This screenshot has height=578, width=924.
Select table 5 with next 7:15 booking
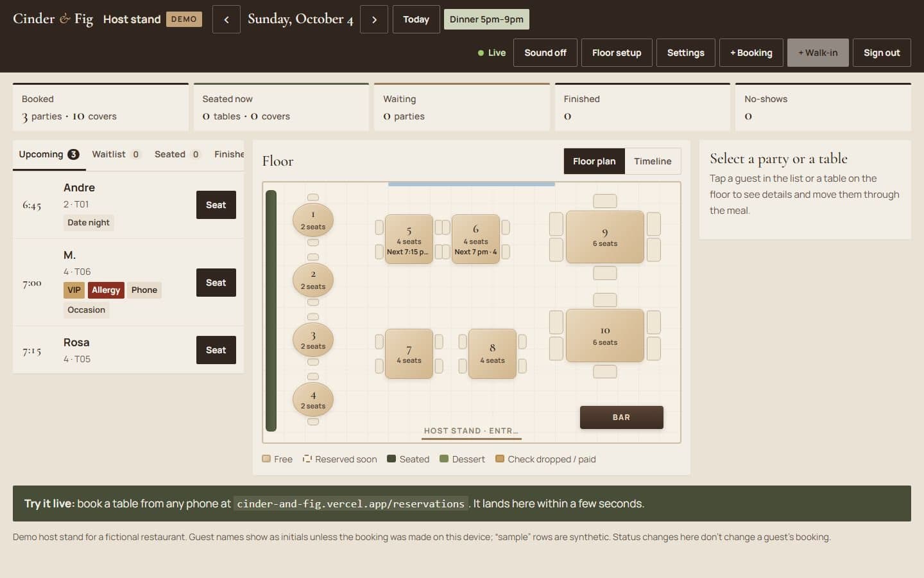[409, 240]
